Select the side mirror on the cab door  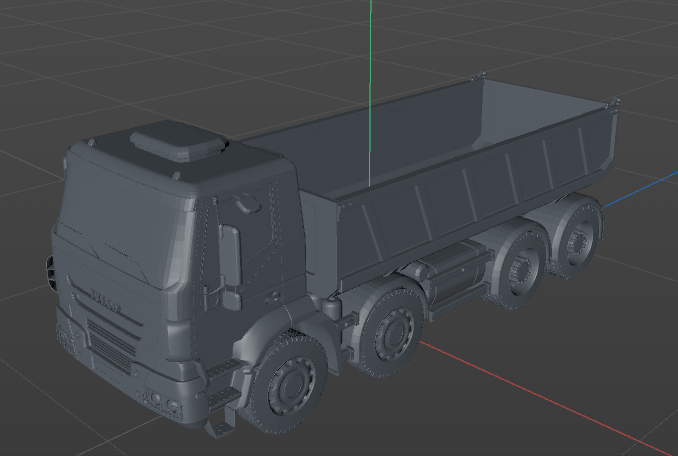230,267
